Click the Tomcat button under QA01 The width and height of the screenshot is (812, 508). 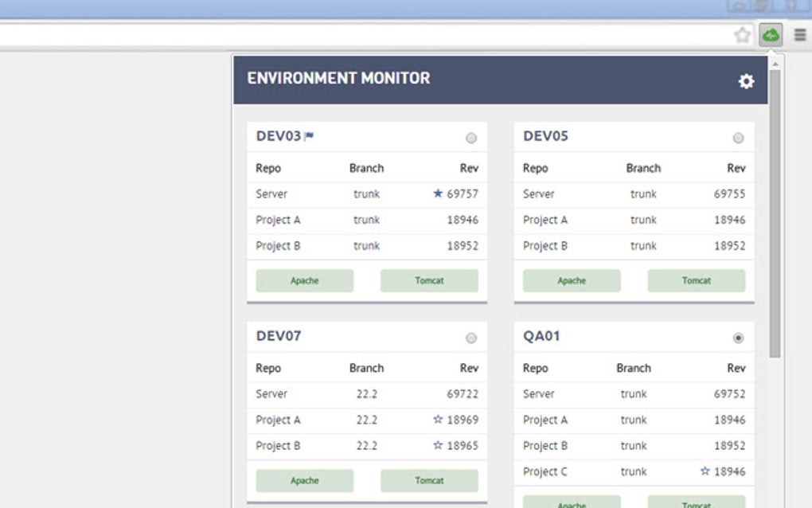(696, 504)
